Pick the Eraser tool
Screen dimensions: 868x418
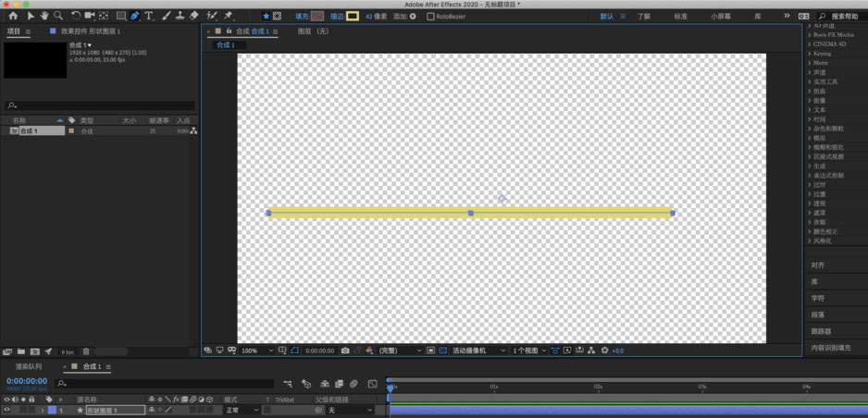[x=194, y=16]
